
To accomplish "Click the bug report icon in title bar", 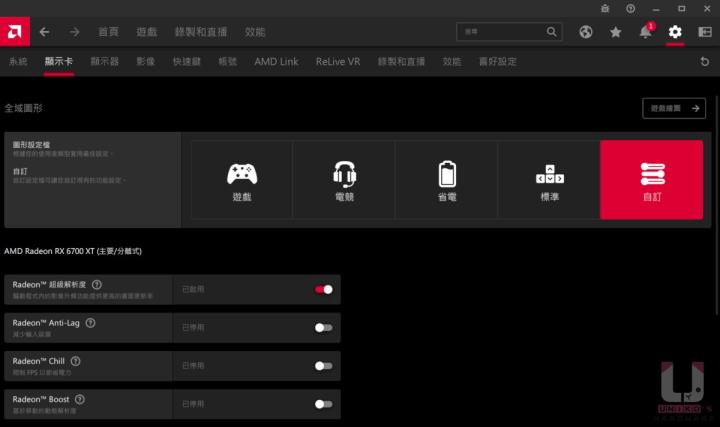I will (605, 8).
